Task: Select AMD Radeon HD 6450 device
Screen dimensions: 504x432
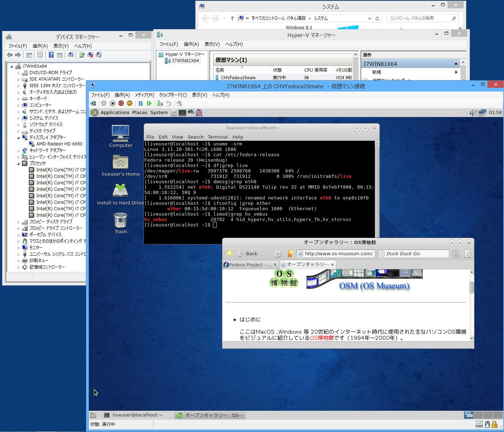Action: 59,144
